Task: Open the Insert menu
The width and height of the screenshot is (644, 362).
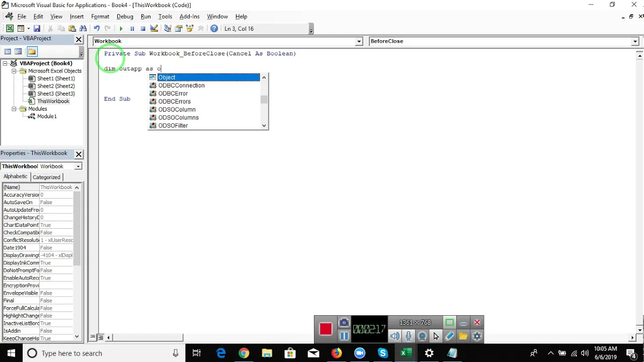Action: pyautogui.click(x=76, y=17)
